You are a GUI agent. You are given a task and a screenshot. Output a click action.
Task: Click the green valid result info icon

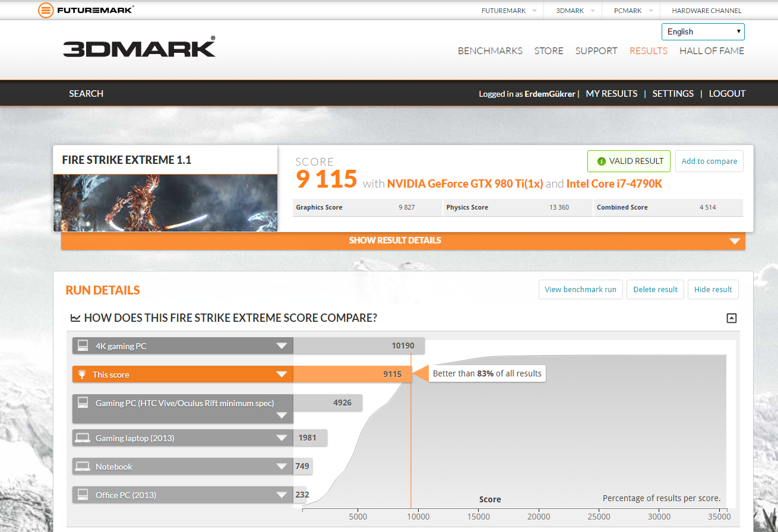coord(601,161)
